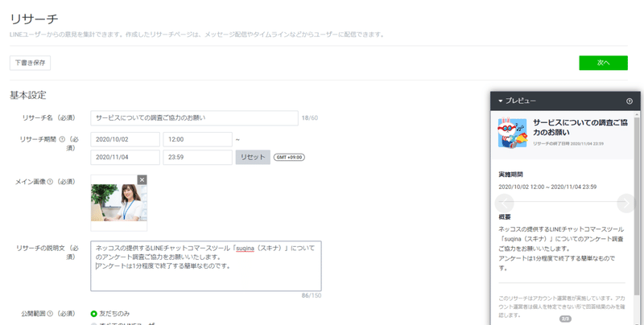
Task: Click the リサーチ page title
Action: tap(34, 19)
